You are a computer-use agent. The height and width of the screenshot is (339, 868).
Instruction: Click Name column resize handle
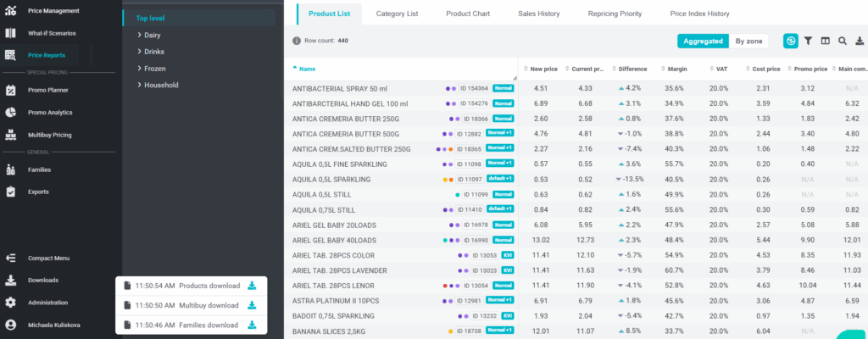pos(515,78)
